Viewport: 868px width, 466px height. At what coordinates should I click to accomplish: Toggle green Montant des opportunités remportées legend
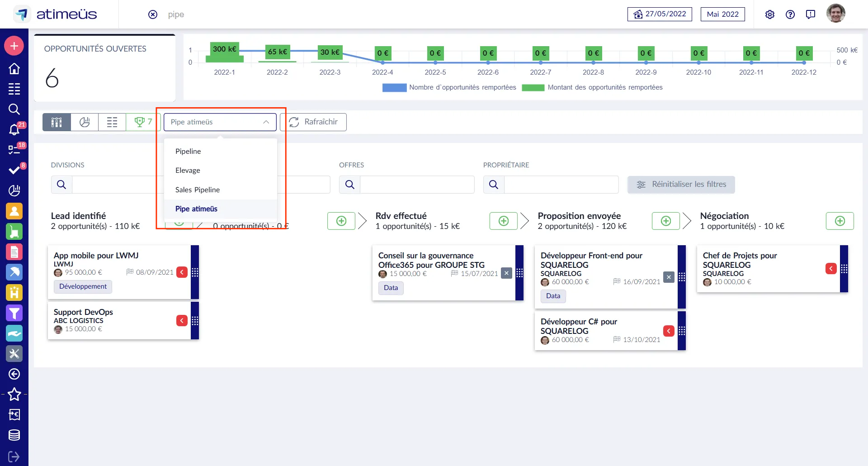(592, 87)
